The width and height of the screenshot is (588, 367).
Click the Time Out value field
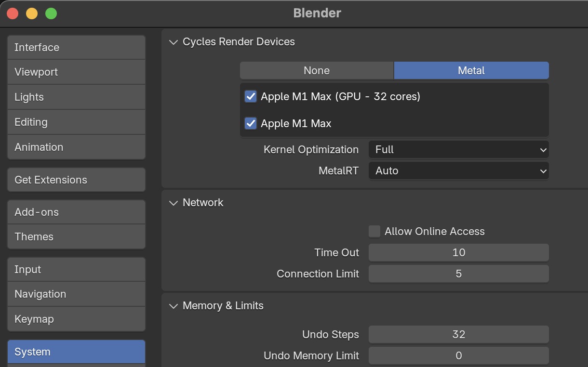point(458,252)
